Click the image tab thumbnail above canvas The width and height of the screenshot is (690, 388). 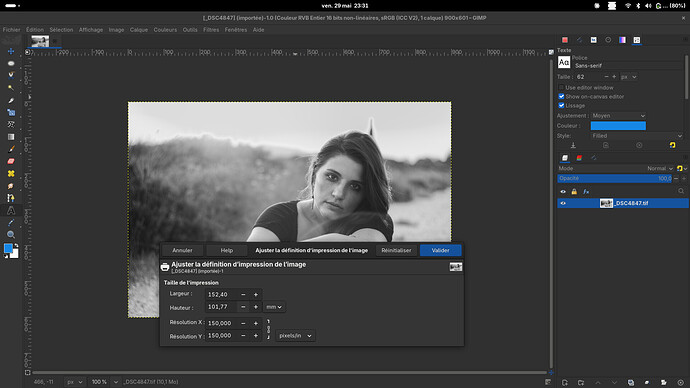40,42
